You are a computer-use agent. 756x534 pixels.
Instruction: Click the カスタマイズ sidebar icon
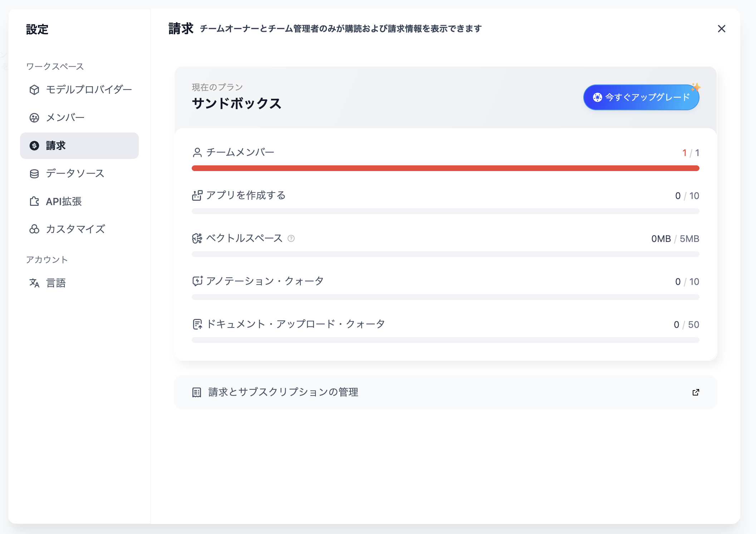(34, 229)
